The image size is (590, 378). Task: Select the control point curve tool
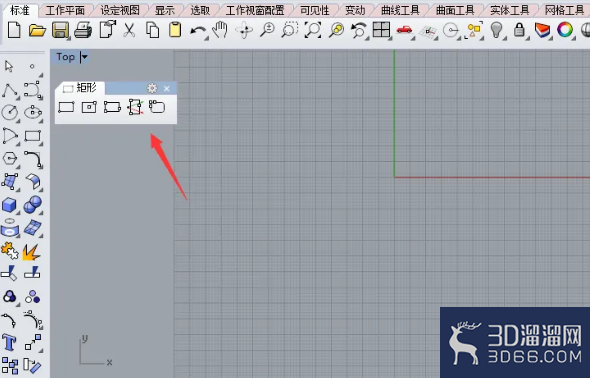click(x=33, y=90)
